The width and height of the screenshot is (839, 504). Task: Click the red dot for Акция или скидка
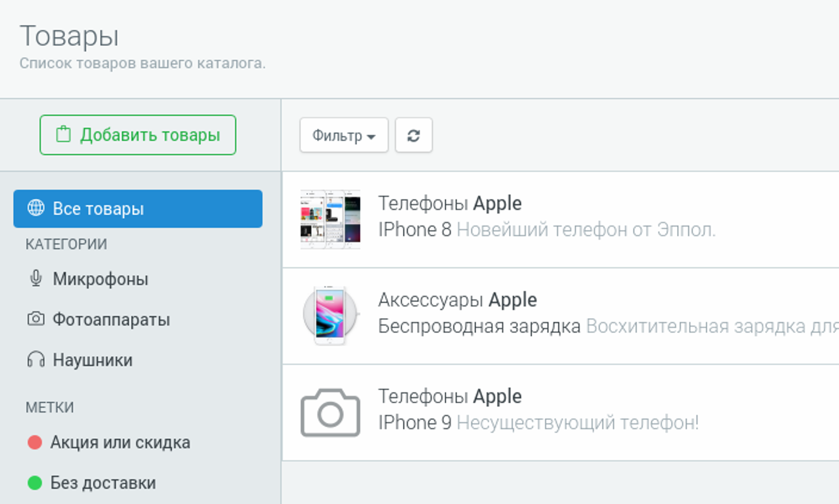(35, 442)
